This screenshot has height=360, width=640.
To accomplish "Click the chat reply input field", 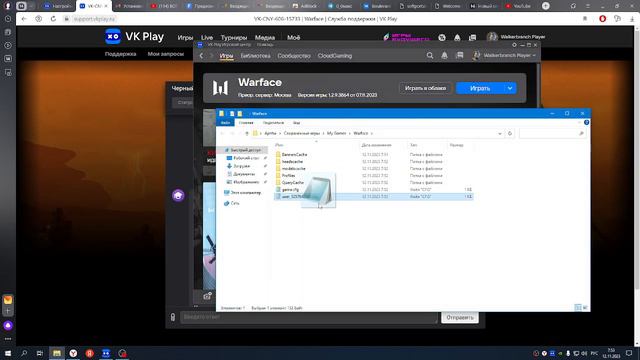I will tap(309, 317).
